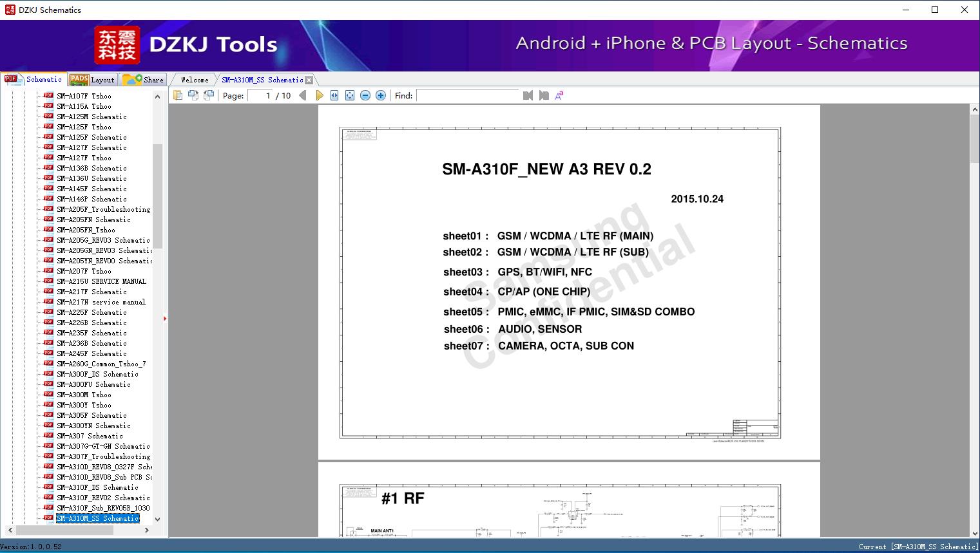Screen dimensions: 980x553
Task: Click the tree scroll up arrow
Action: coord(158,97)
